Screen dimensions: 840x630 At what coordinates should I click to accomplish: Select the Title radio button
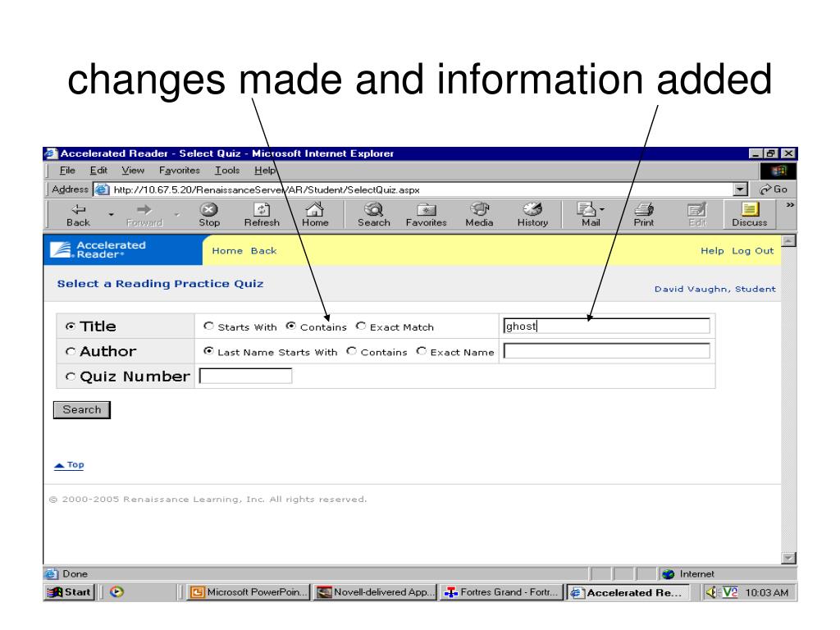[x=71, y=326]
